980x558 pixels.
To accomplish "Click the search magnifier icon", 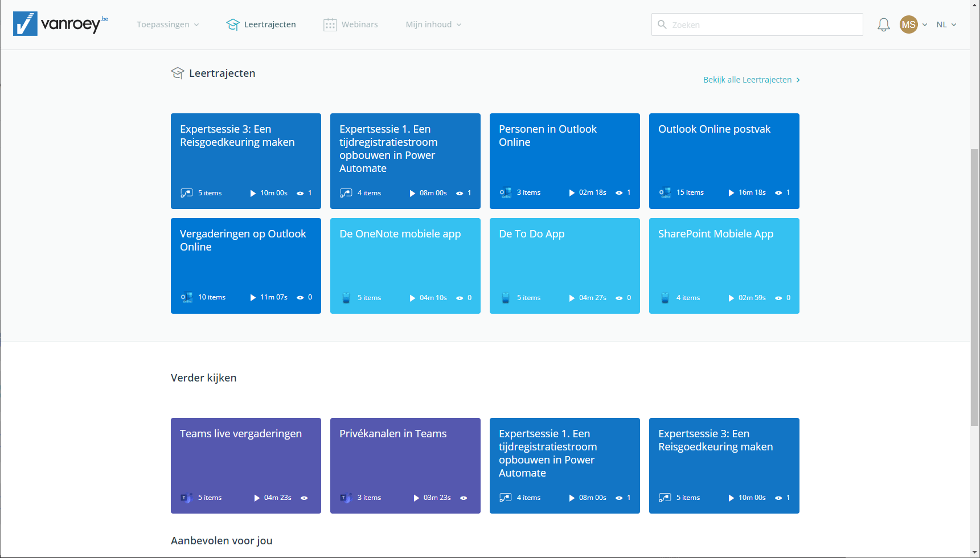I will [x=662, y=24].
